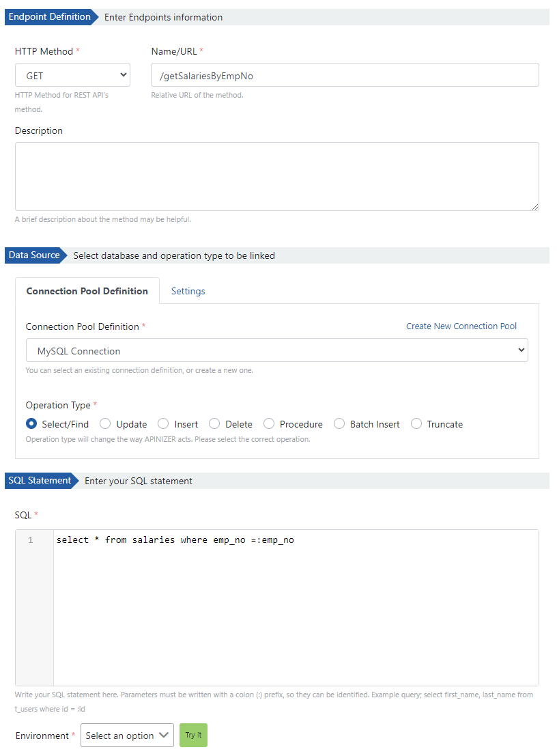Click the Name/URL input field

345,74
